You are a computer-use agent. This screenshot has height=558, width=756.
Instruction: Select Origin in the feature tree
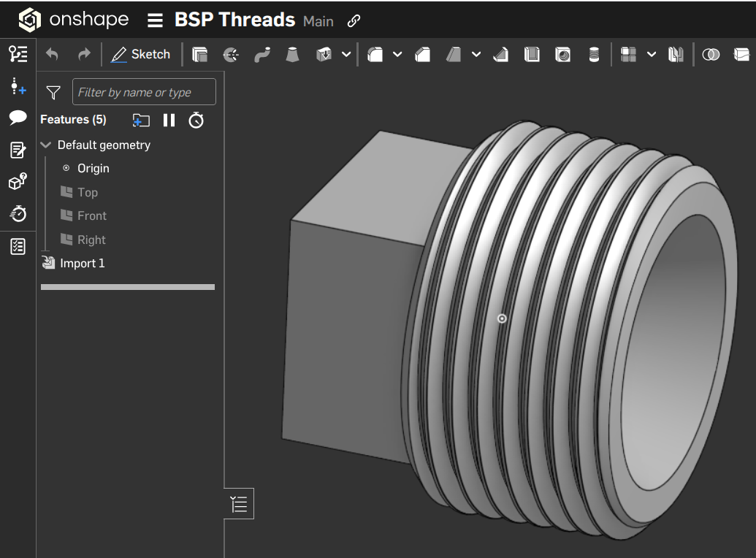(93, 168)
